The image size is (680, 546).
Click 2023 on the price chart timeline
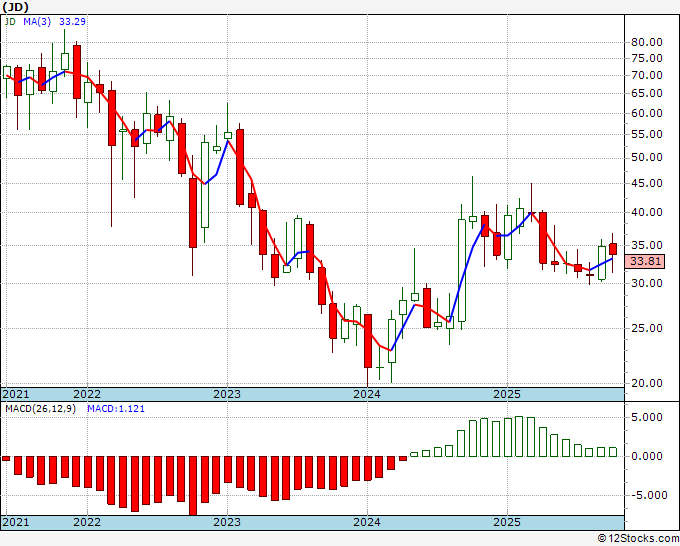click(x=227, y=394)
